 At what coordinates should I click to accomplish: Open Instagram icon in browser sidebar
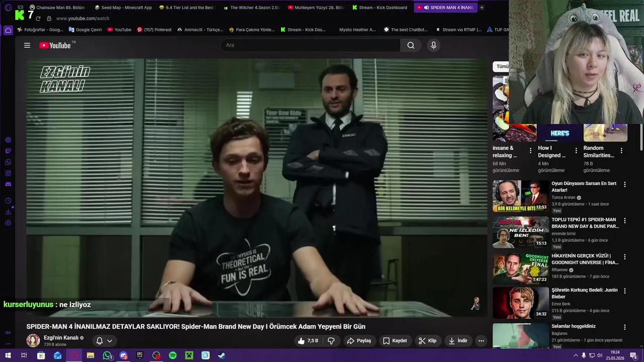(x=8, y=173)
